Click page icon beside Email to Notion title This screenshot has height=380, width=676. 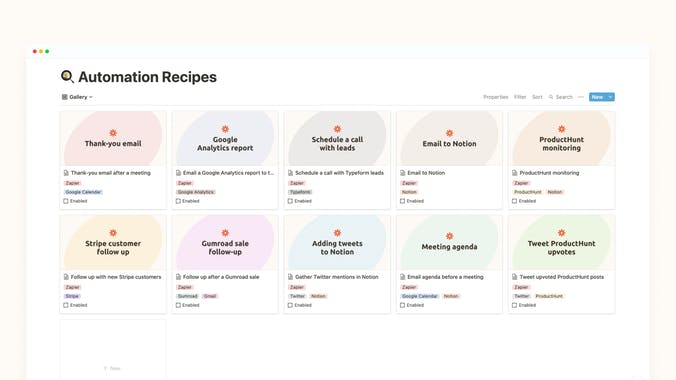(x=402, y=173)
